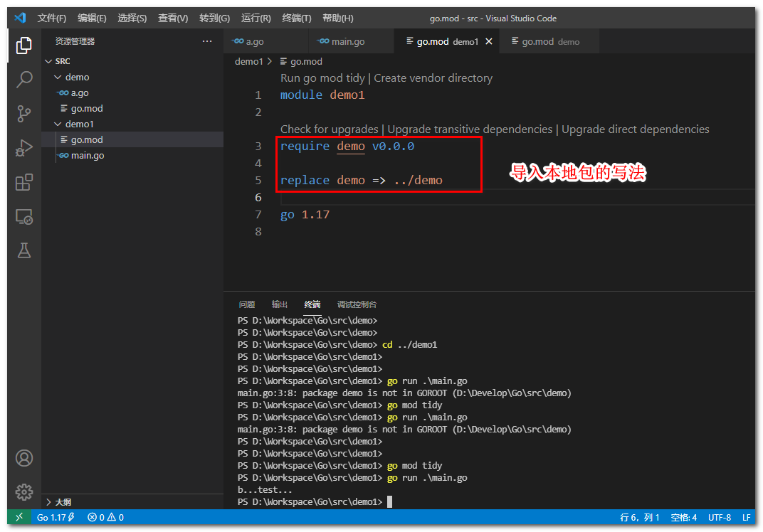The width and height of the screenshot is (763, 532).
Task: Click the replace demo => ../demo line
Action: (361, 181)
